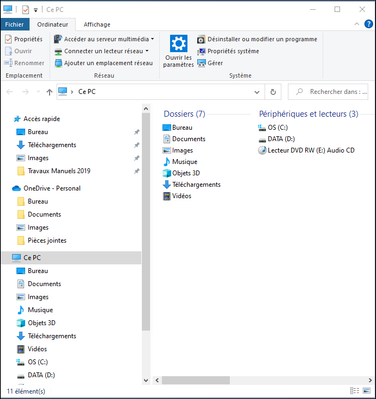Click Ajouter un emplacement réseau
The height and width of the screenshot is (399, 376).
point(104,63)
